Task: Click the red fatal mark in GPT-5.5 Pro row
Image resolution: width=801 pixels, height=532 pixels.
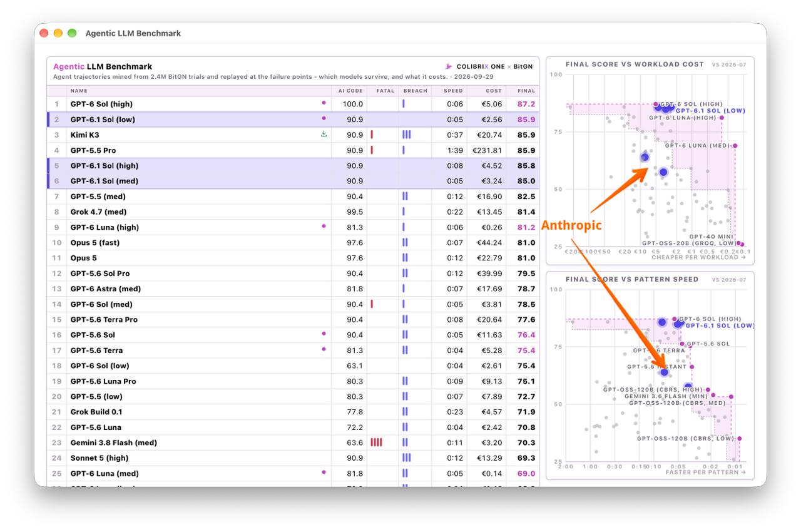Action: pos(372,150)
